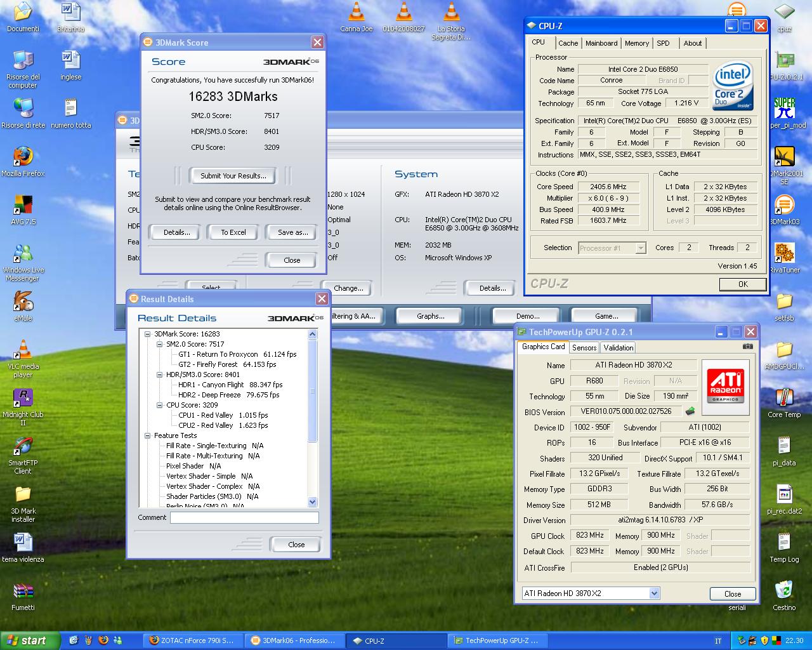
Task: Click the Comment input field
Action: point(244,517)
